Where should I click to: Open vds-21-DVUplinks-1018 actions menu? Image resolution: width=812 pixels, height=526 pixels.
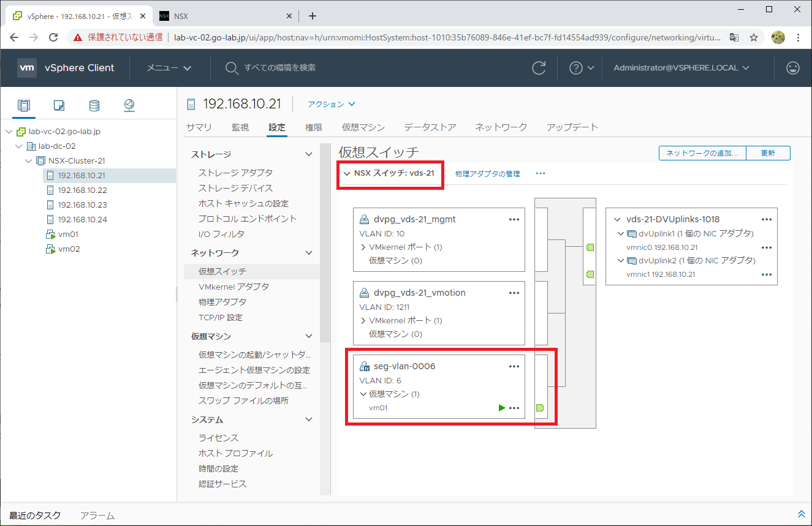coord(767,219)
